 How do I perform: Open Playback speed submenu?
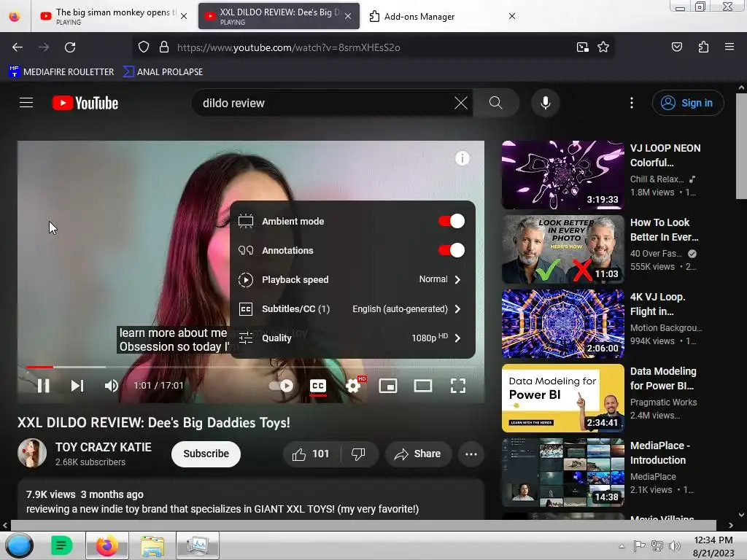[x=352, y=279]
